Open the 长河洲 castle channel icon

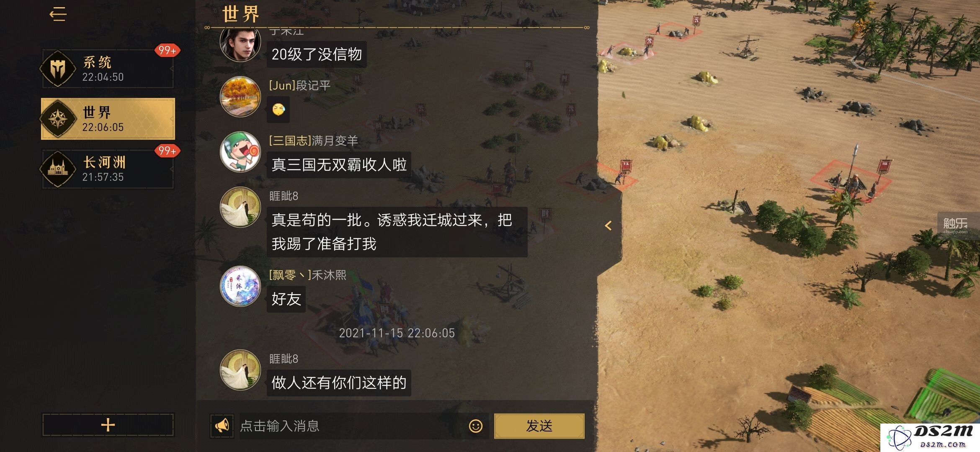pos(58,169)
